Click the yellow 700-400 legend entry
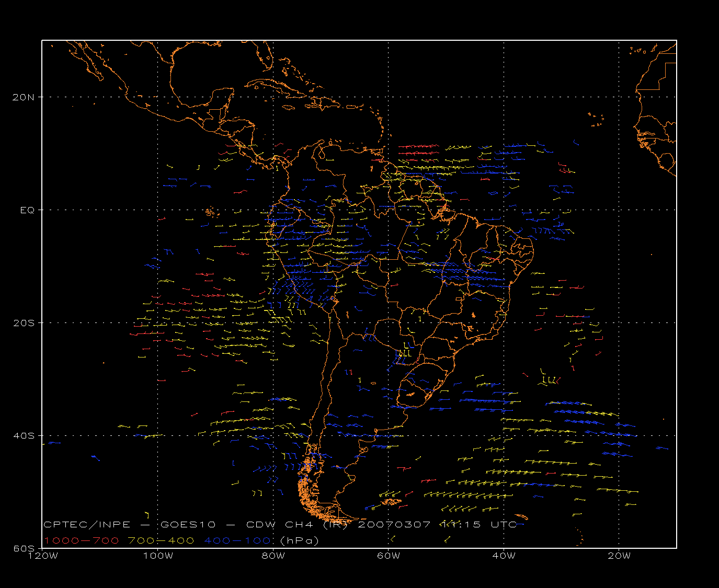This screenshot has height=588, width=719. point(161,540)
